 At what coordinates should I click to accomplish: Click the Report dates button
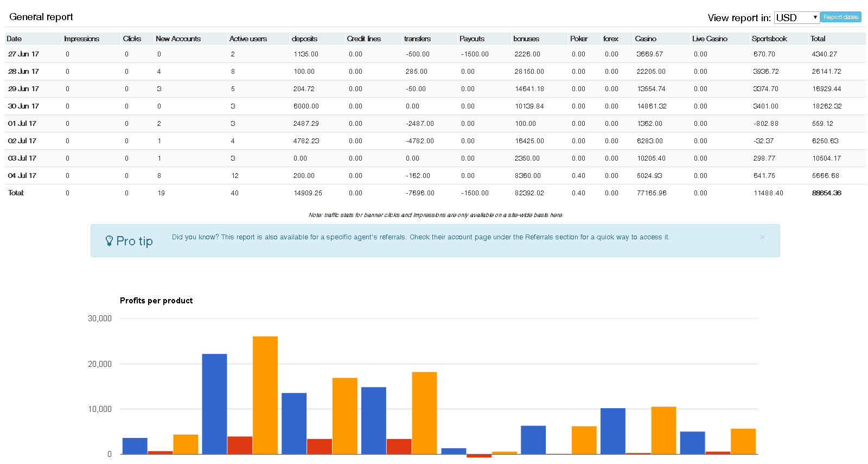[x=840, y=17]
